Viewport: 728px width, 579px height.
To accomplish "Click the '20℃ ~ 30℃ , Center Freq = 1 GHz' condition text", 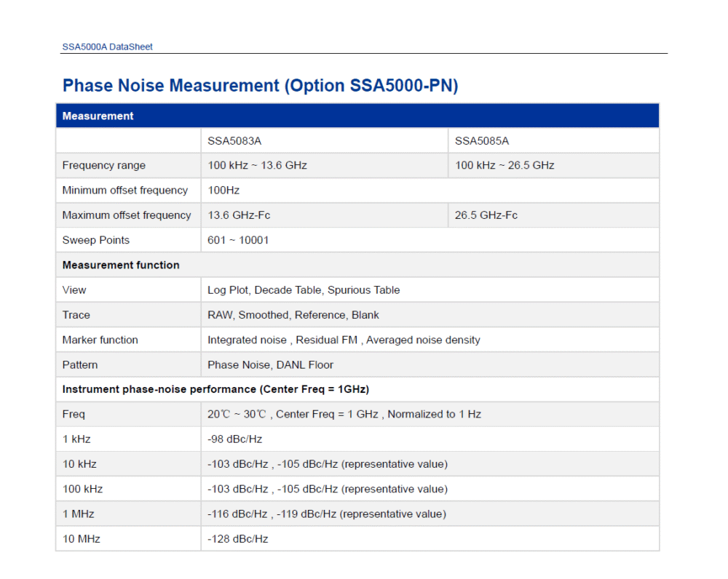I will [x=293, y=415].
